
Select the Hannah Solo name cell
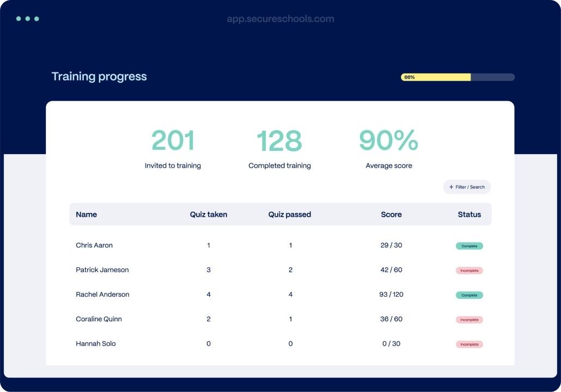tap(96, 344)
